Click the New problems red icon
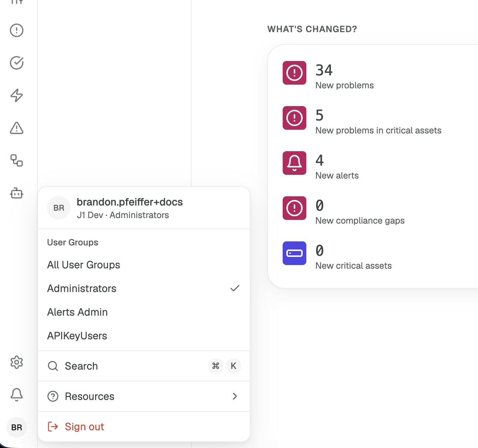Image resolution: width=478 pixels, height=448 pixels. click(294, 73)
